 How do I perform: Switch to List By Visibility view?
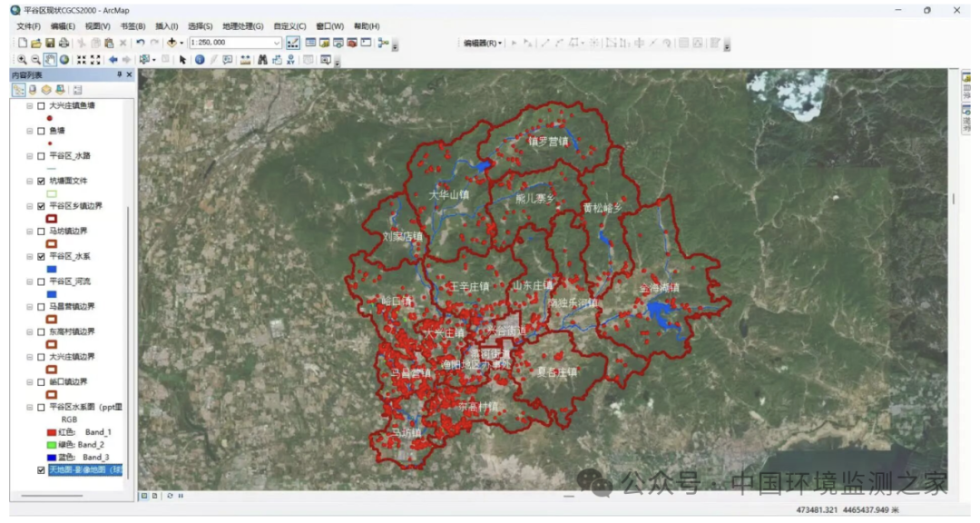point(46,90)
